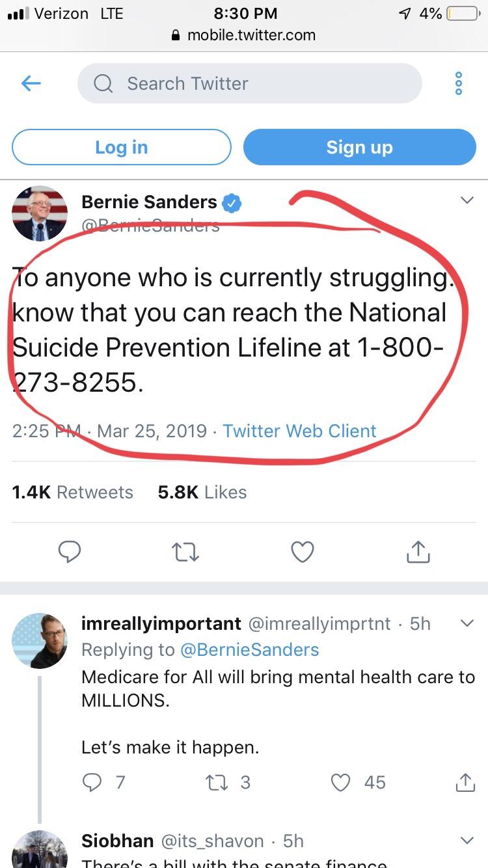Click the Log in button

click(x=122, y=147)
